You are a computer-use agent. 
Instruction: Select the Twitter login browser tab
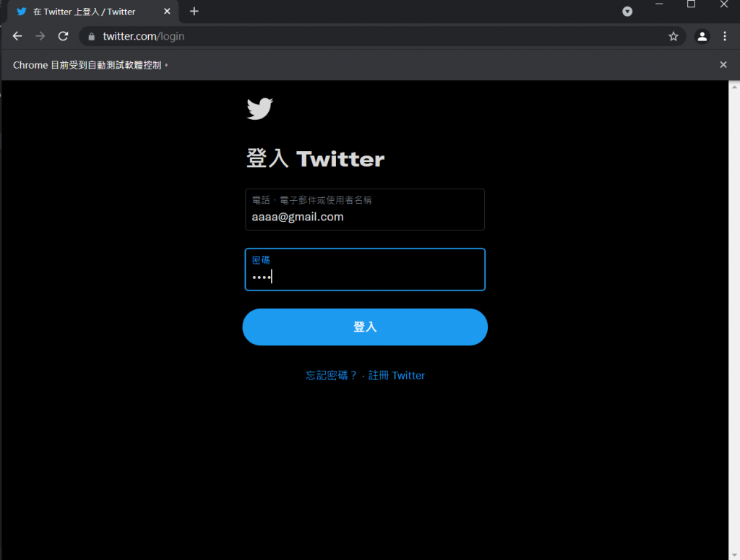click(x=93, y=12)
